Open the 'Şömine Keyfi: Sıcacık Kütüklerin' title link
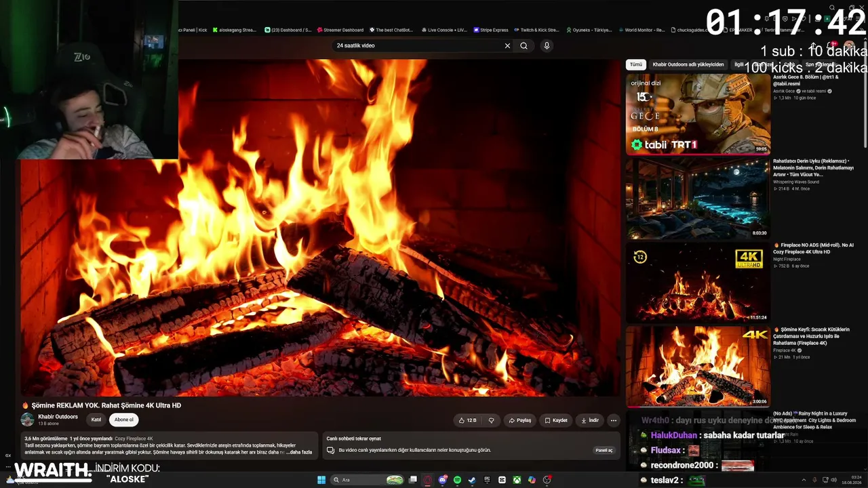This screenshot has width=868, height=488. (x=811, y=336)
